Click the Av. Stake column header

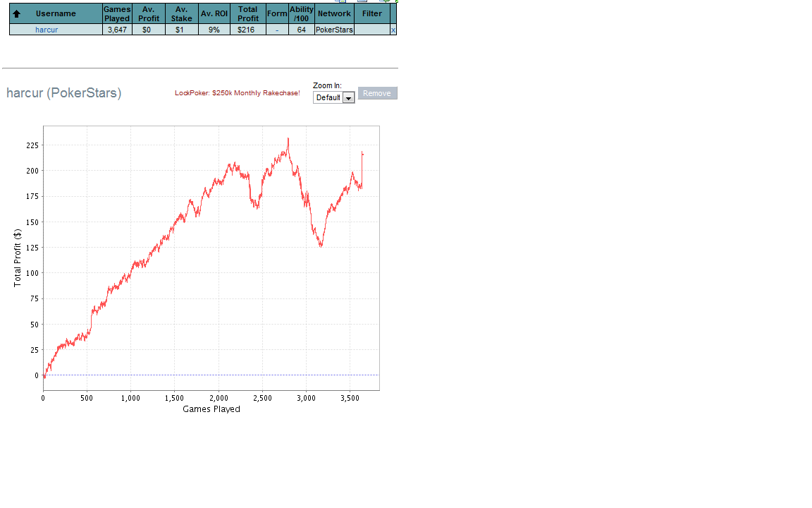coord(182,14)
